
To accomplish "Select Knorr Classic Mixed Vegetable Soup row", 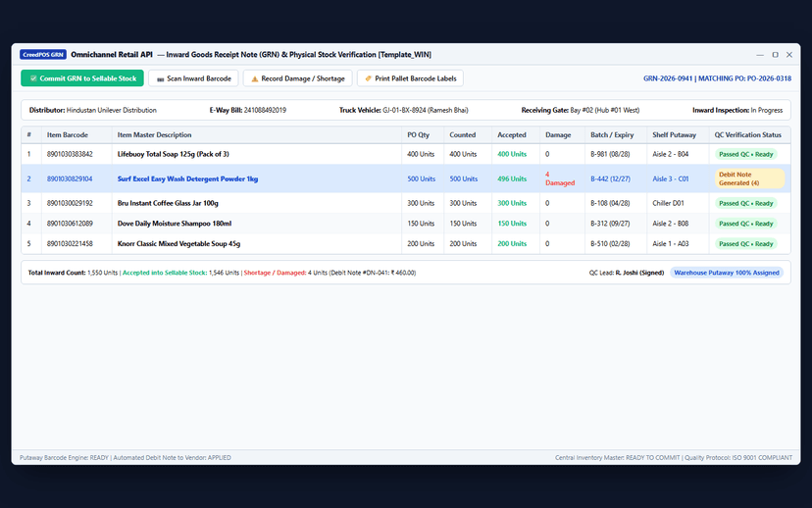I will [x=406, y=243].
